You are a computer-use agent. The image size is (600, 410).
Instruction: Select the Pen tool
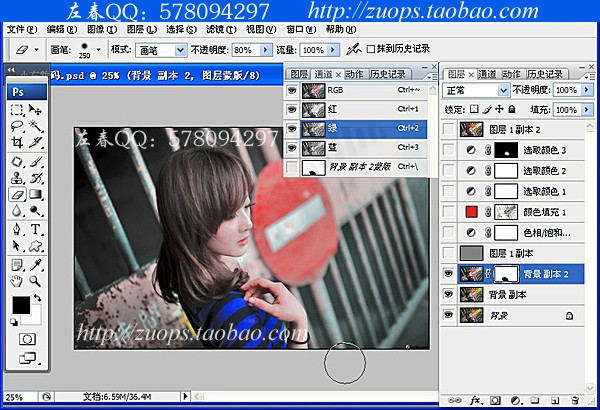click(x=17, y=229)
